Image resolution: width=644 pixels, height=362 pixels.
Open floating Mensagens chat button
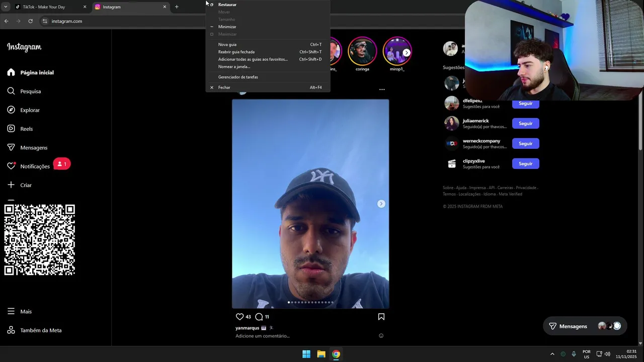(585, 326)
